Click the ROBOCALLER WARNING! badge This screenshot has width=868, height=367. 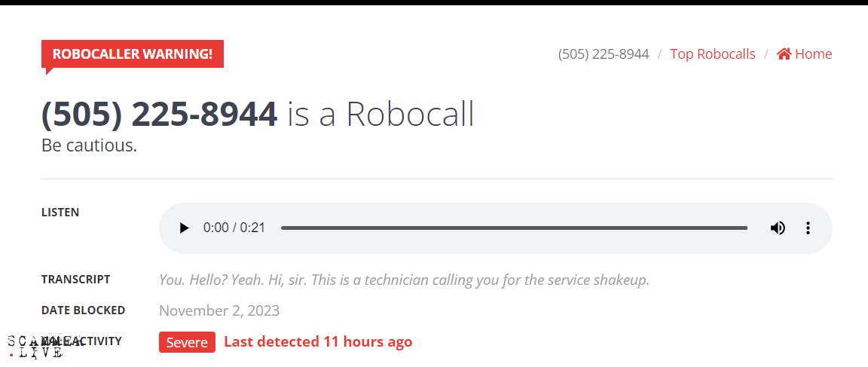pos(133,54)
